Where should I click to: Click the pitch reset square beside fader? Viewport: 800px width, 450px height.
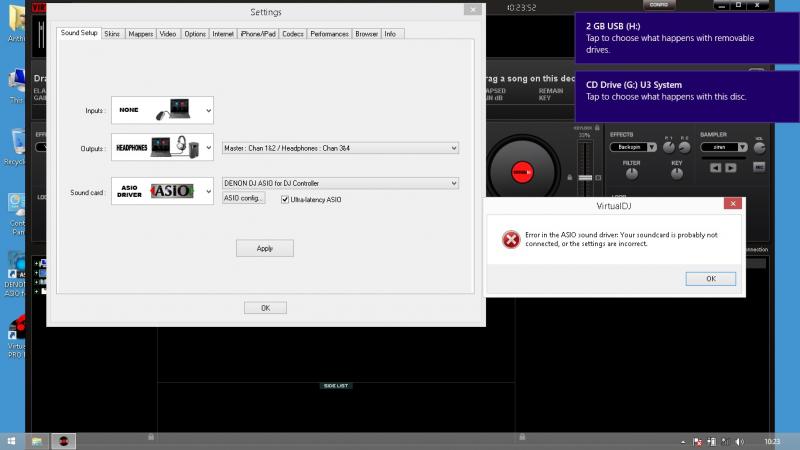pyautogui.click(x=598, y=178)
